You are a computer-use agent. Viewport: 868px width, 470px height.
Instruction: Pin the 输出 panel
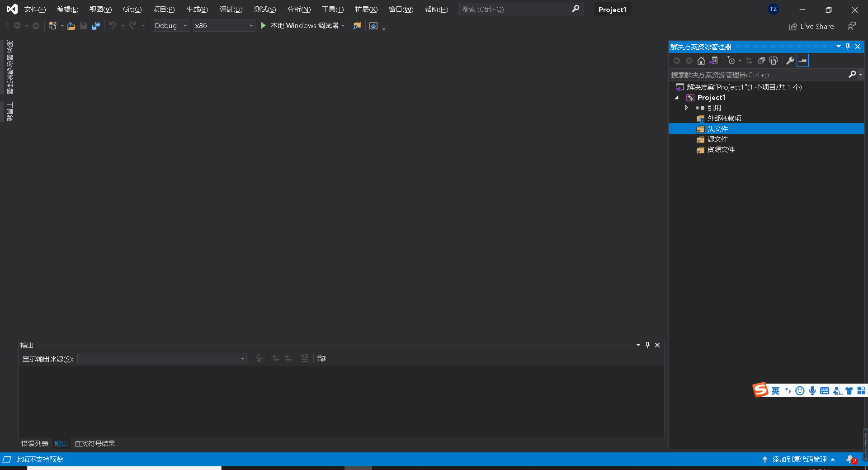coord(647,345)
